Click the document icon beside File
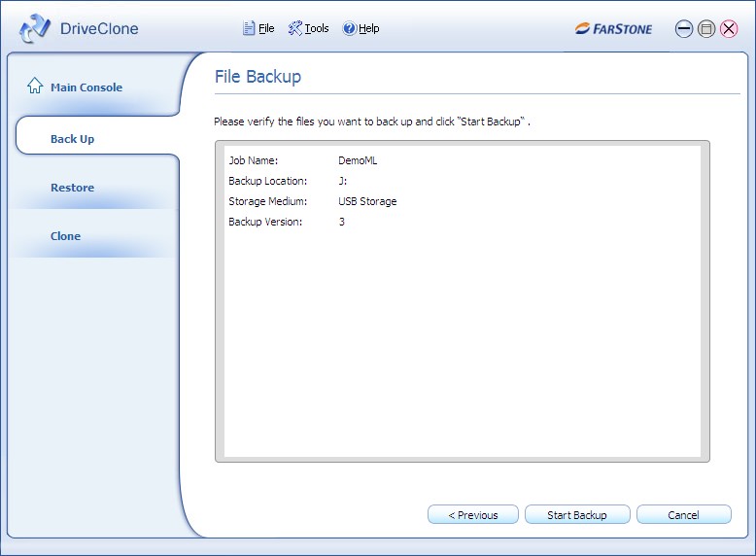756x556 pixels. 249,29
